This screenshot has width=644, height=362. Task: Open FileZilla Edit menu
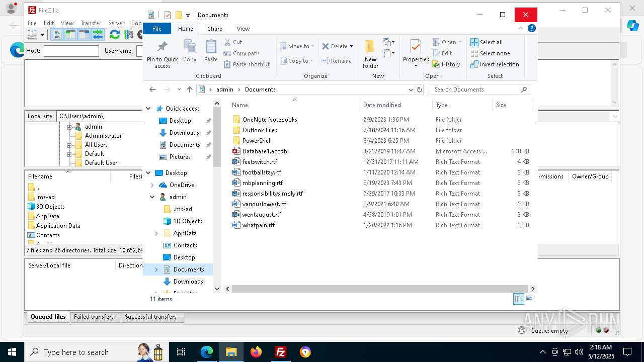[x=49, y=23]
